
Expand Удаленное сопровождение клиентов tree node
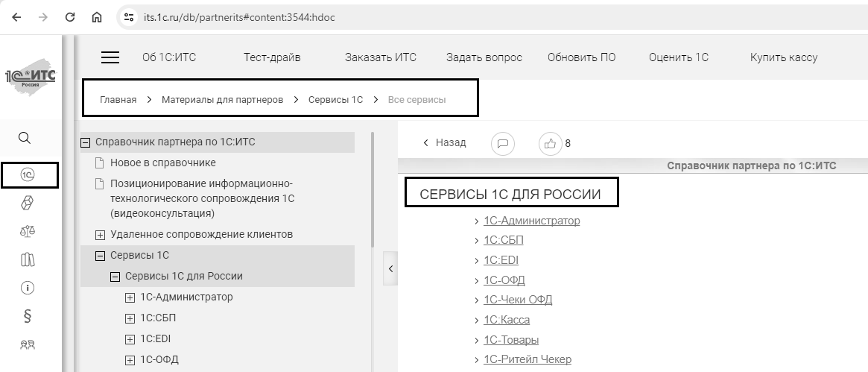pos(100,235)
